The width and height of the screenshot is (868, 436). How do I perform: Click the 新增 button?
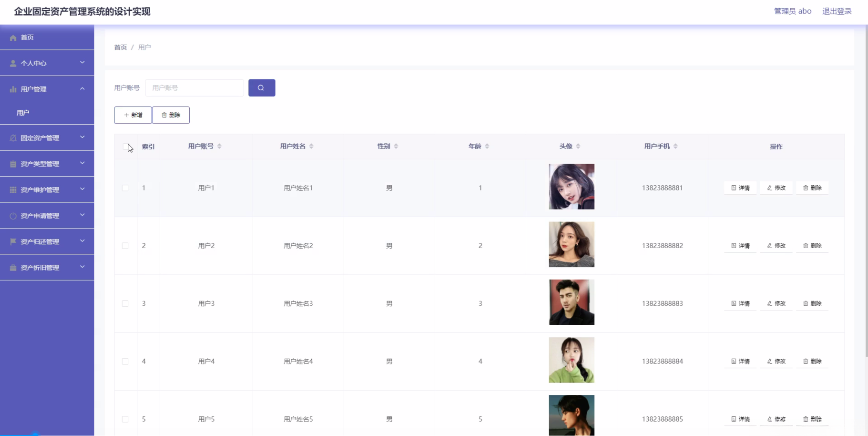[x=133, y=115]
